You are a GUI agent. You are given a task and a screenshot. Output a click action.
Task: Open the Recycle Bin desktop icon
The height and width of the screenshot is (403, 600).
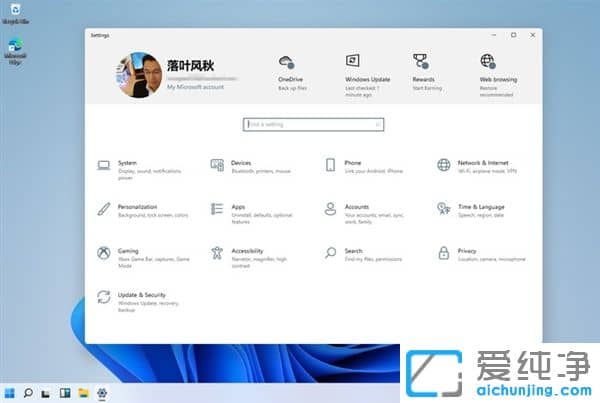[15, 13]
